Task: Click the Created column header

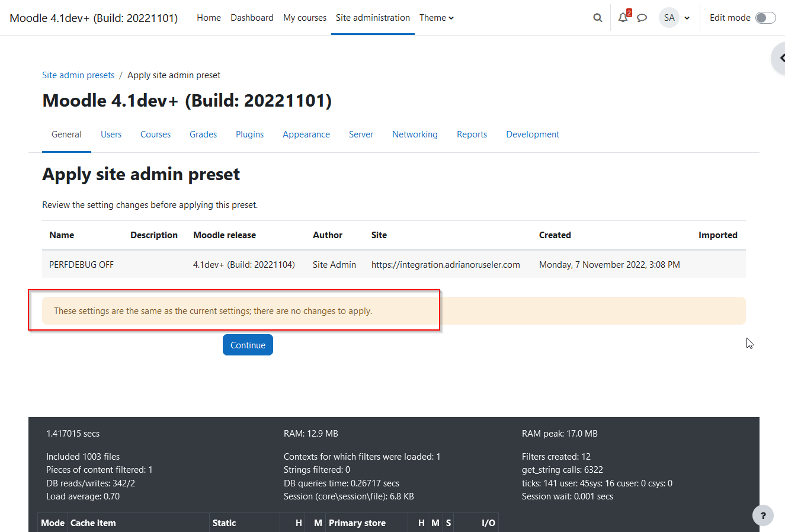Action: click(555, 235)
